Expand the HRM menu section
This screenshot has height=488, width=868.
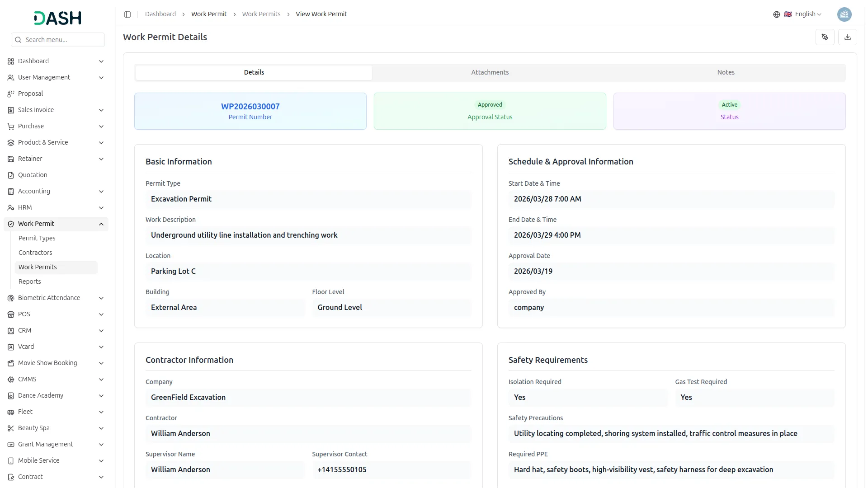pos(101,208)
